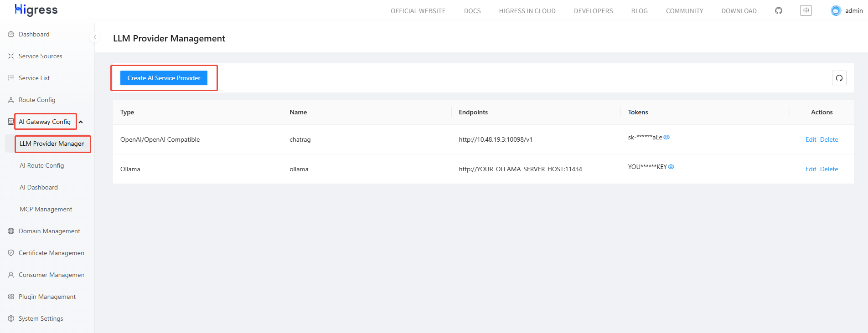The image size is (868, 333).
Task: Delete the ollama provider
Action: [x=829, y=169]
